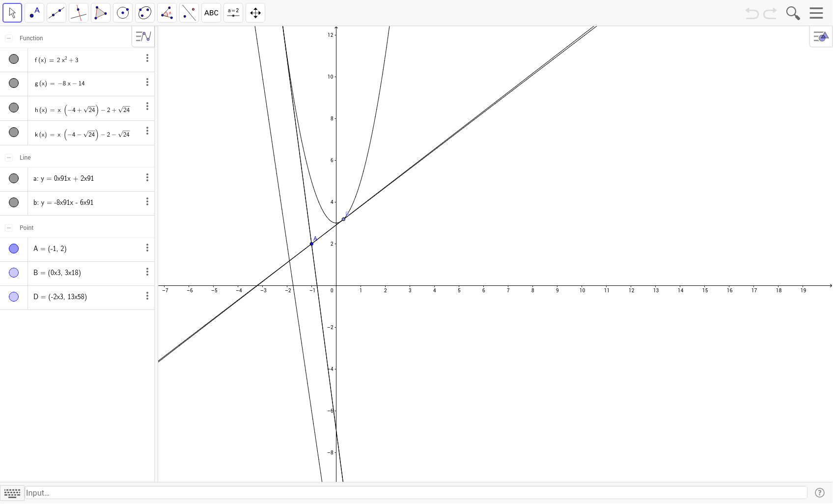This screenshot has height=504, width=833.
Task: Open options menu for point D
Action: click(x=147, y=296)
